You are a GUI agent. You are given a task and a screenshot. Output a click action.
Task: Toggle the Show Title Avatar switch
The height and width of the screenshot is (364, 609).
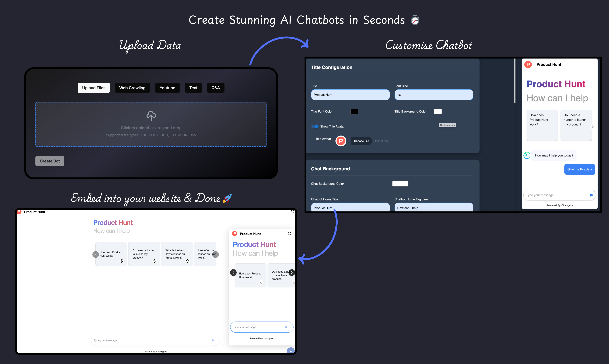pos(315,126)
